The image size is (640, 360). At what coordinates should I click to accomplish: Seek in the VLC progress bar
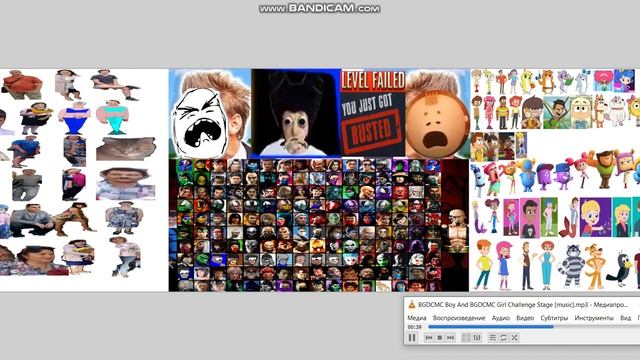(x=534, y=327)
